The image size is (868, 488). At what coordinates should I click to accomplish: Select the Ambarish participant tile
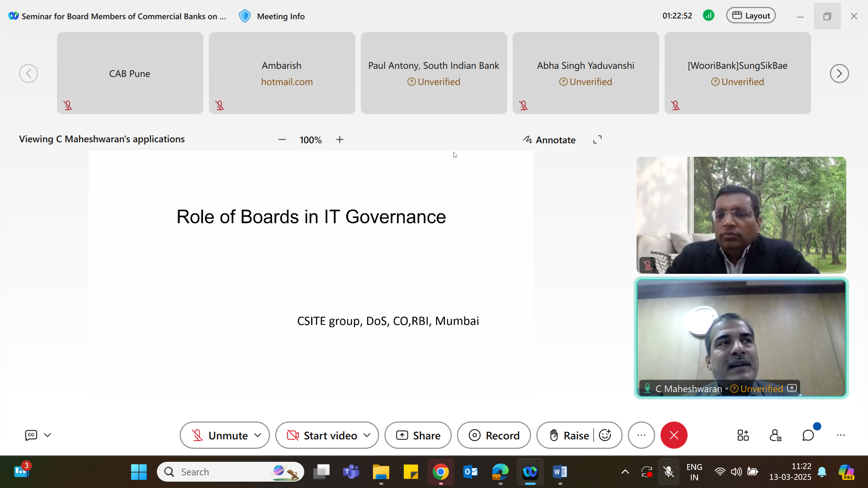tap(282, 73)
